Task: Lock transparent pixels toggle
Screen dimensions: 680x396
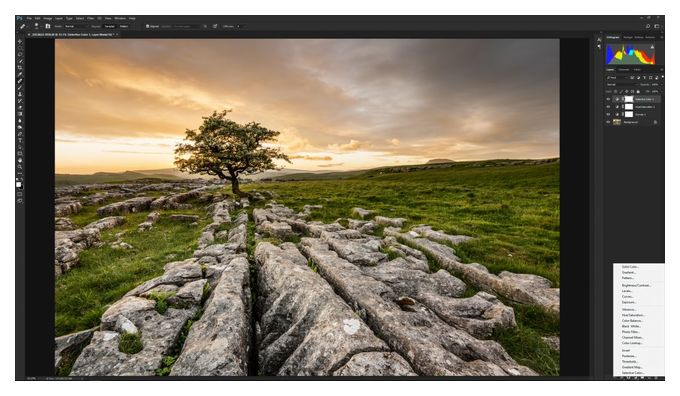Action: coord(615,92)
